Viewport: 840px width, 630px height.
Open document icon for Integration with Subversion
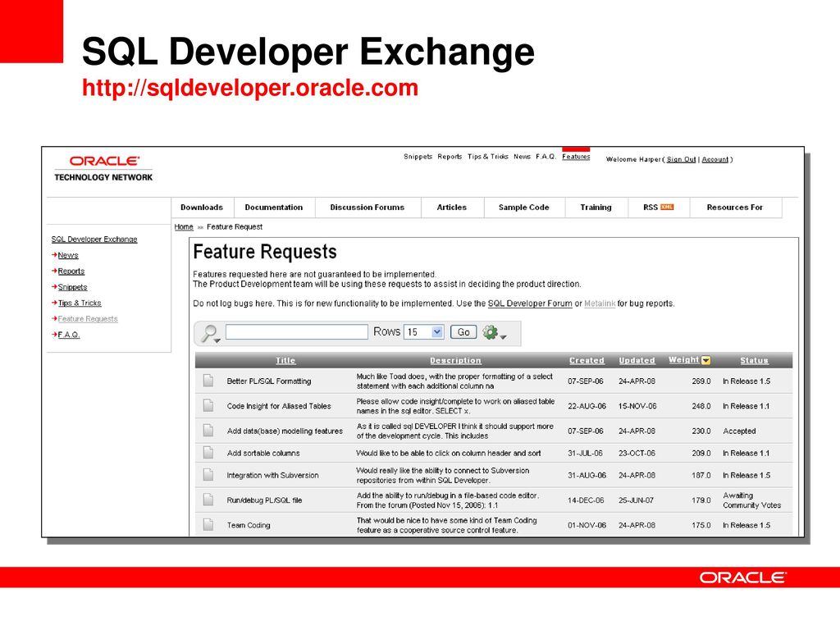(x=208, y=475)
